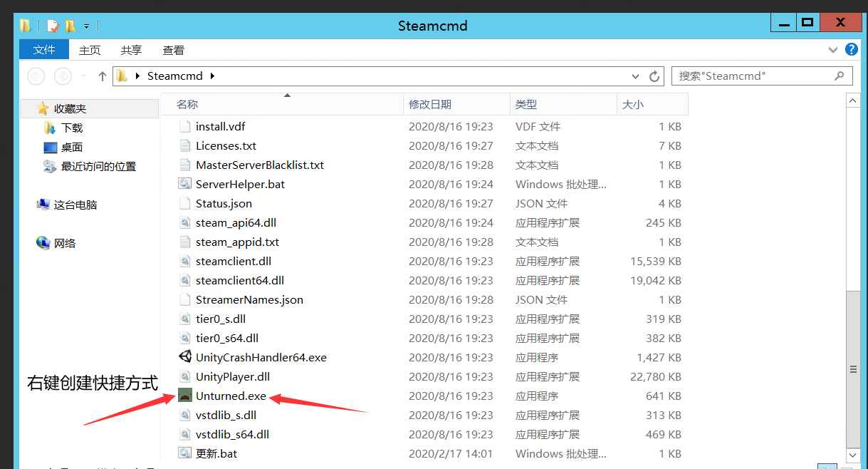
Task: Switch to the 共享 ribbon tab
Action: 131,50
